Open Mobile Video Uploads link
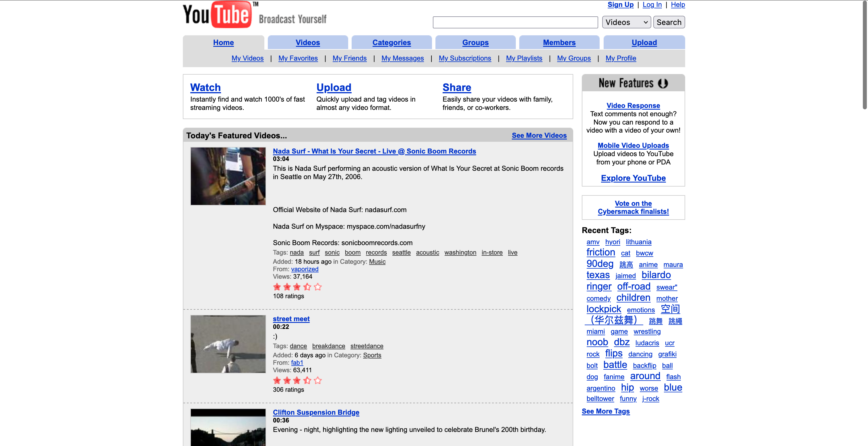Image resolution: width=868 pixels, height=446 pixels. pos(633,146)
